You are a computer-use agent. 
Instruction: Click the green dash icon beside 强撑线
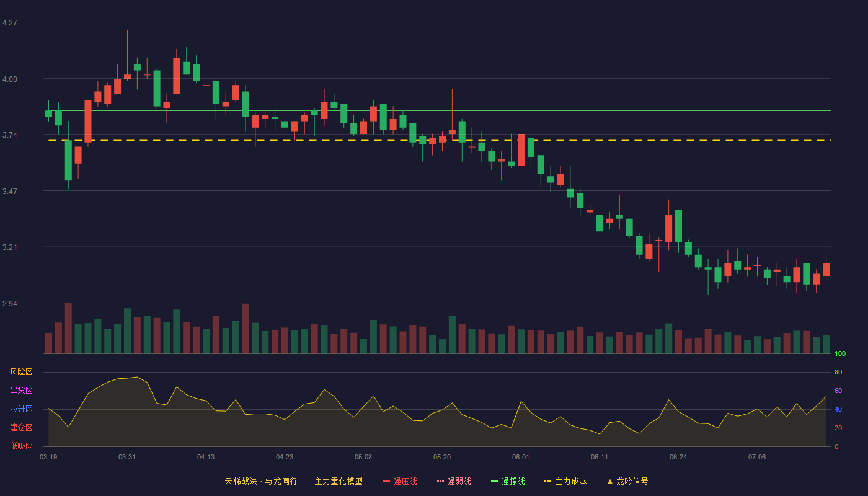pos(494,481)
